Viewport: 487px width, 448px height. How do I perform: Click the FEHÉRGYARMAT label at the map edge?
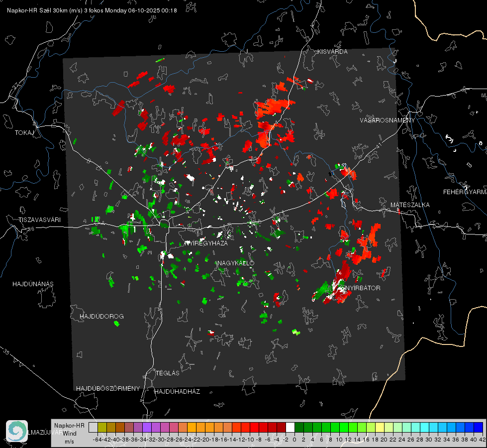point(465,192)
